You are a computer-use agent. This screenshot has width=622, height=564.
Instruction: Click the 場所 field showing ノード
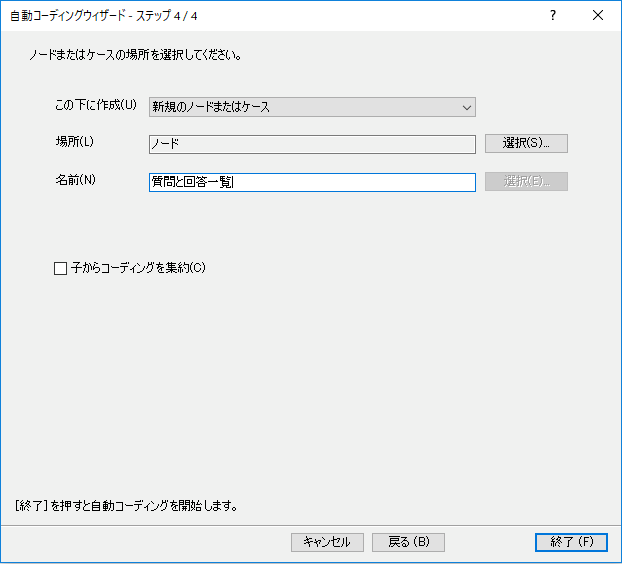coord(311,144)
